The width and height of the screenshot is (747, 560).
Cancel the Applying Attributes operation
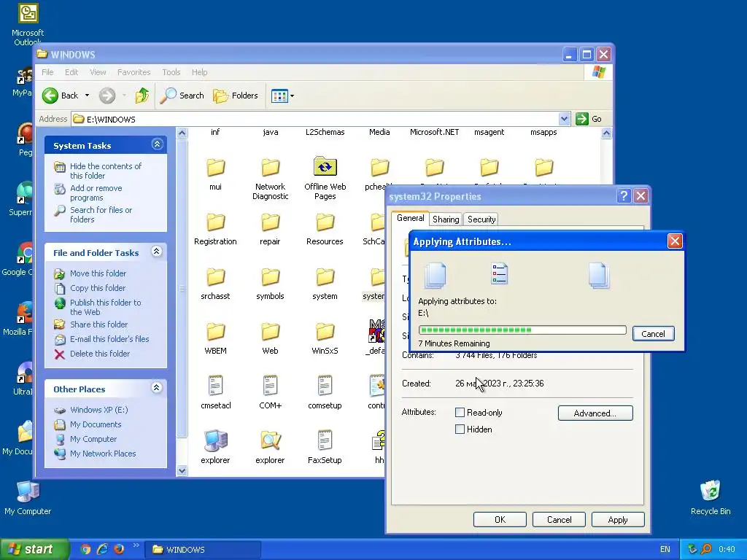[653, 334]
